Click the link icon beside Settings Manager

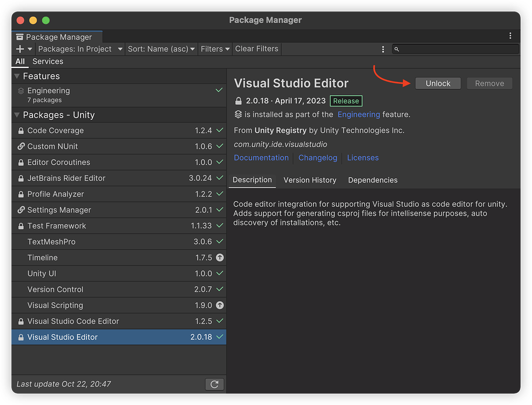(21, 210)
